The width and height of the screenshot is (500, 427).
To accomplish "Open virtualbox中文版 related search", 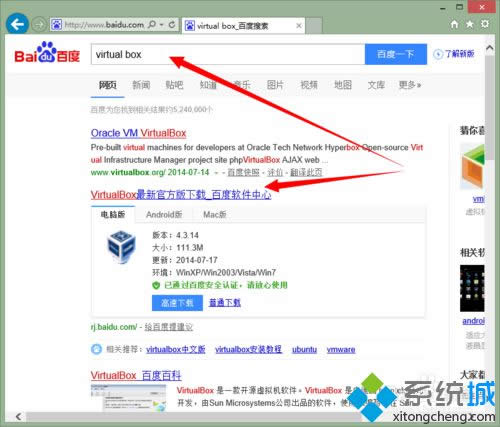I will point(176,349).
